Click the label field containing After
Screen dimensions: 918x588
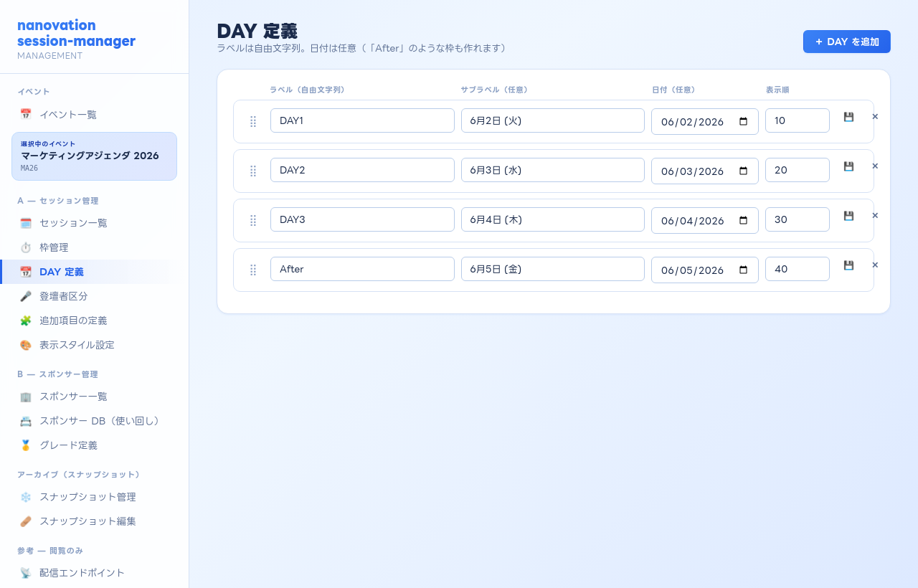click(362, 269)
